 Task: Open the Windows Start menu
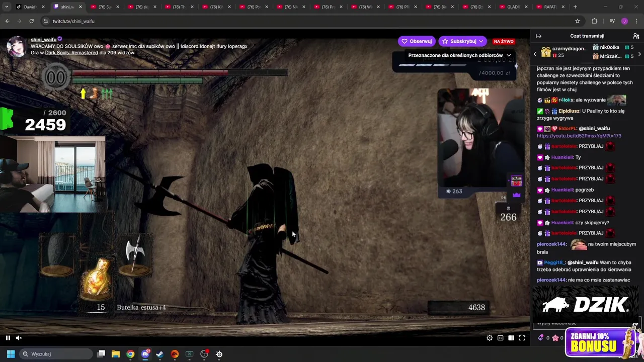(11, 354)
